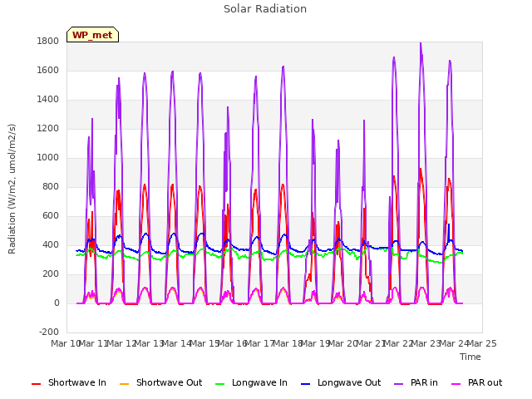Screen dimensions: 532x399
Task: Click the green Longwave In legend swatch
Action: [219, 384]
